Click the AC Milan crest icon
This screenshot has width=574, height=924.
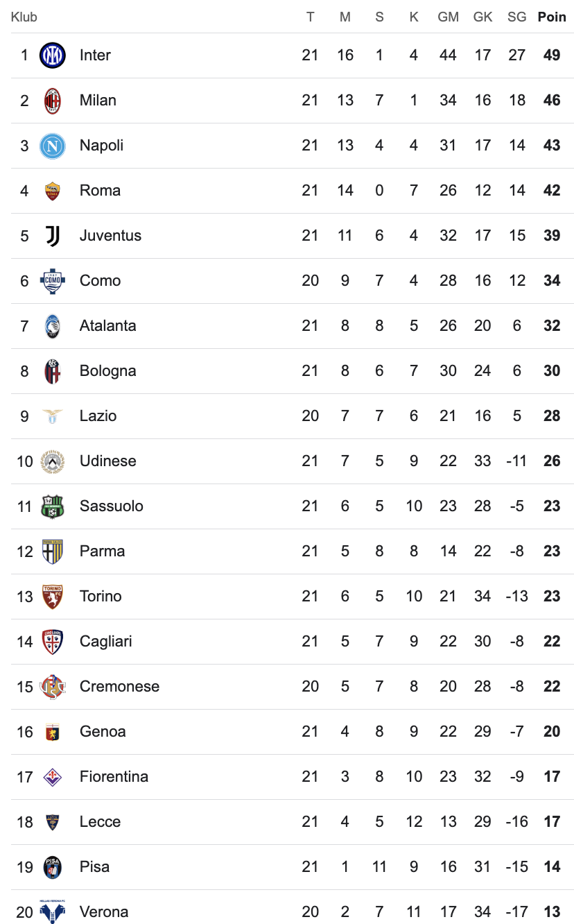click(x=53, y=101)
